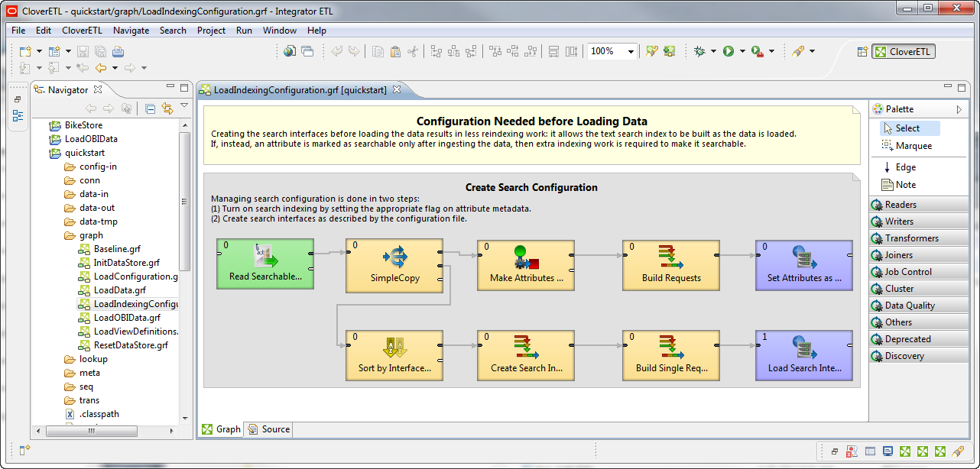
Task: Select the Set Attributes as component
Action: [x=803, y=264]
